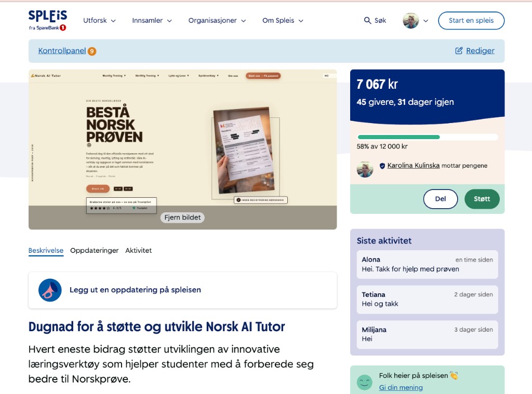Click the orange notification badge on Kontrollpanel
Image resolution: width=532 pixels, height=394 pixels.
(92, 51)
